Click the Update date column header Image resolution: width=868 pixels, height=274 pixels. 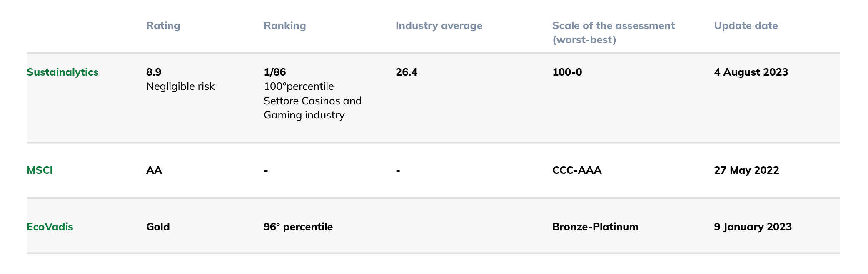point(746,26)
